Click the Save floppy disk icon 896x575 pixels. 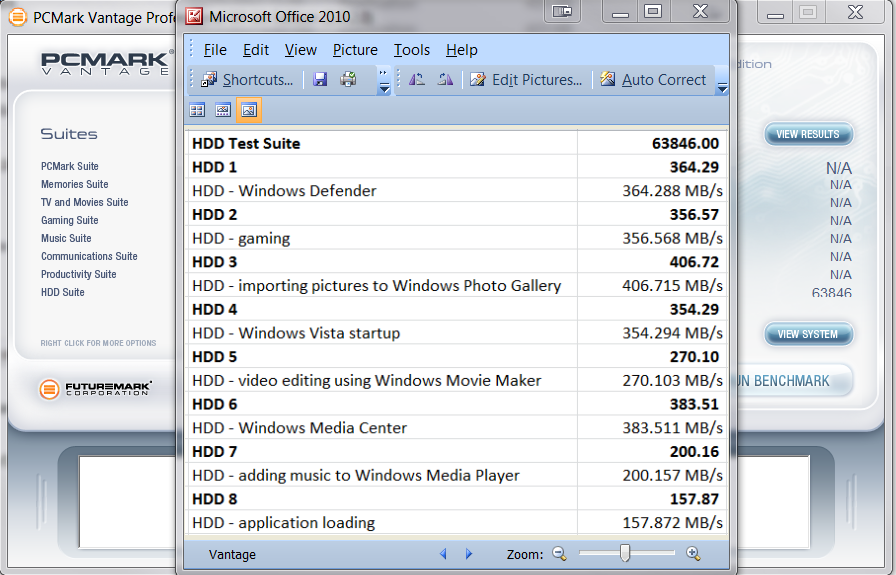pyautogui.click(x=320, y=80)
